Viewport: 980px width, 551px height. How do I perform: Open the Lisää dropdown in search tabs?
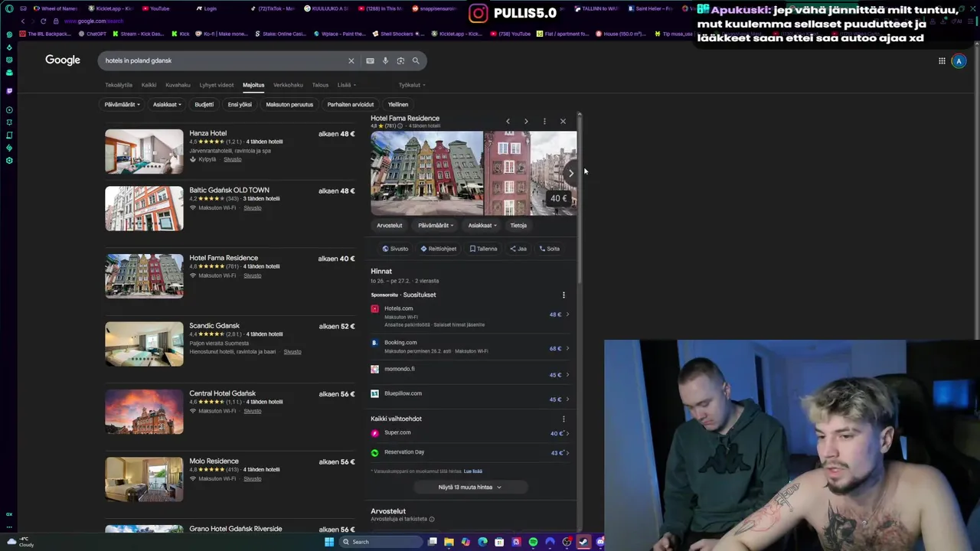pyautogui.click(x=347, y=85)
